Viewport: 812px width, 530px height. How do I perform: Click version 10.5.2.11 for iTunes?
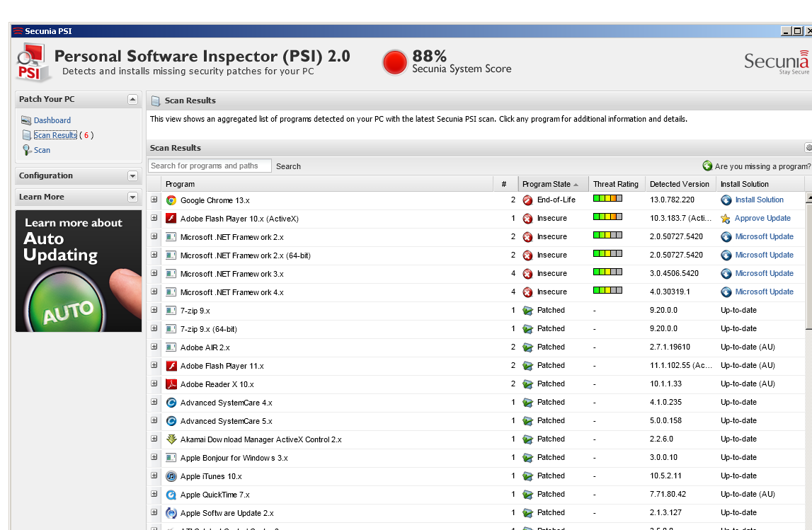(x=665, y=476)
